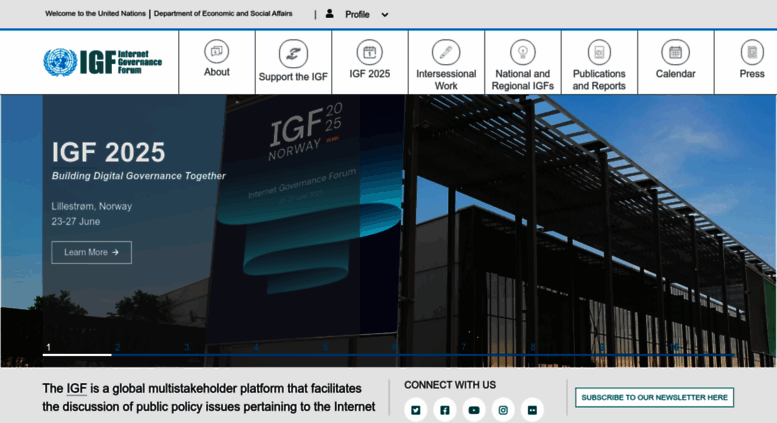Select the Calendar menu label
The width and height of the screenshot is (777, 423).
pyautogui.click(x=675, y=74)
